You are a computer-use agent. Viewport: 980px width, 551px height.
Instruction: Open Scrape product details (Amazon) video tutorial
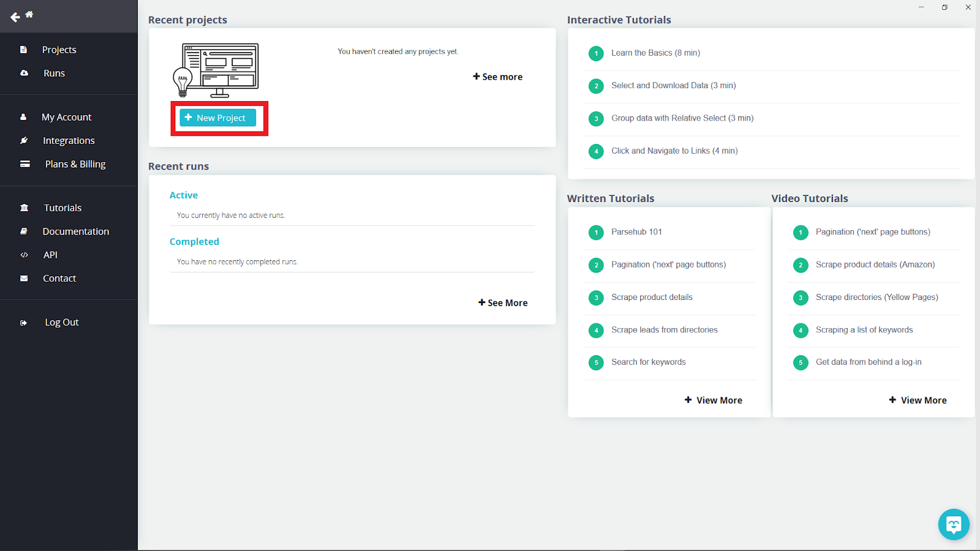pyautogui.click(x=875, y=264)
